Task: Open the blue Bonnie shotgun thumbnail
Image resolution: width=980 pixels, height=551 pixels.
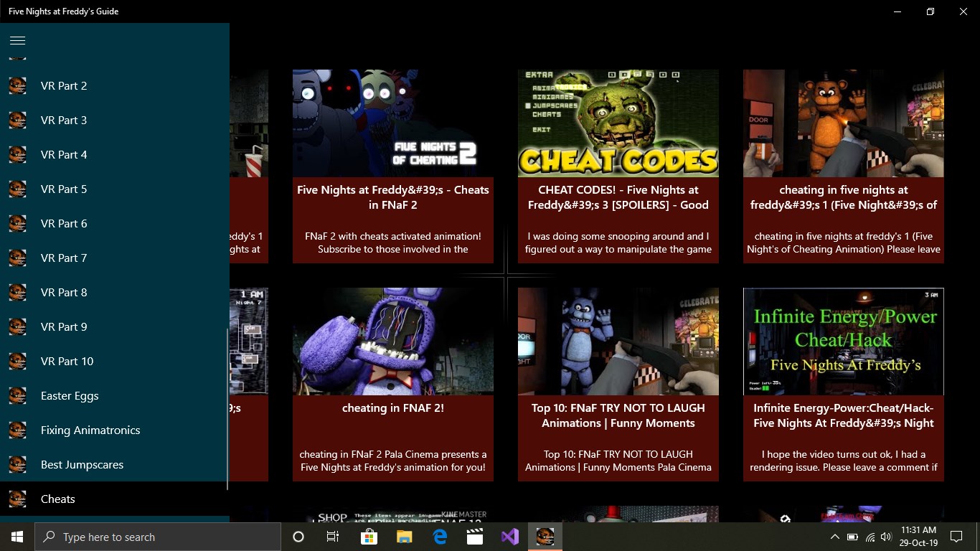Action: (618, 342)
